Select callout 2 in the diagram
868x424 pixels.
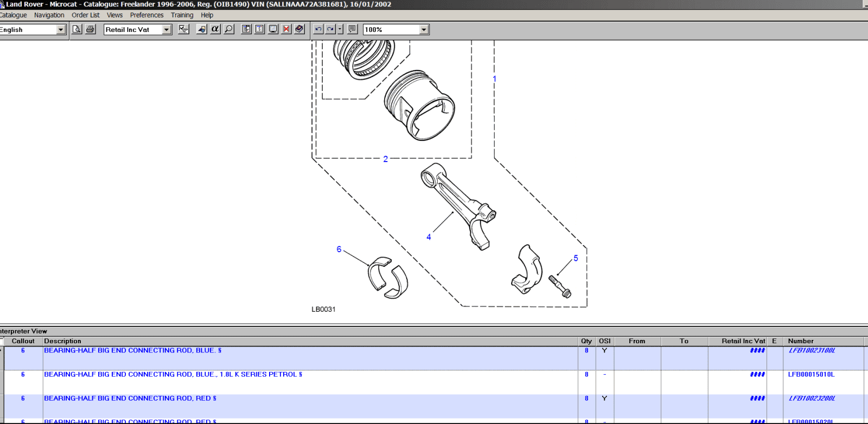tap(385, 159)
